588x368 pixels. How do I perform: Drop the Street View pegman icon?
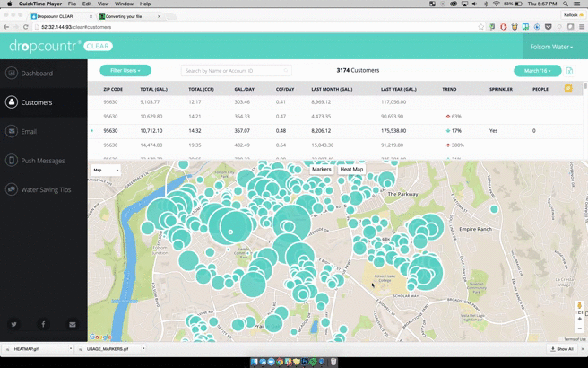(x=580, y=306)
